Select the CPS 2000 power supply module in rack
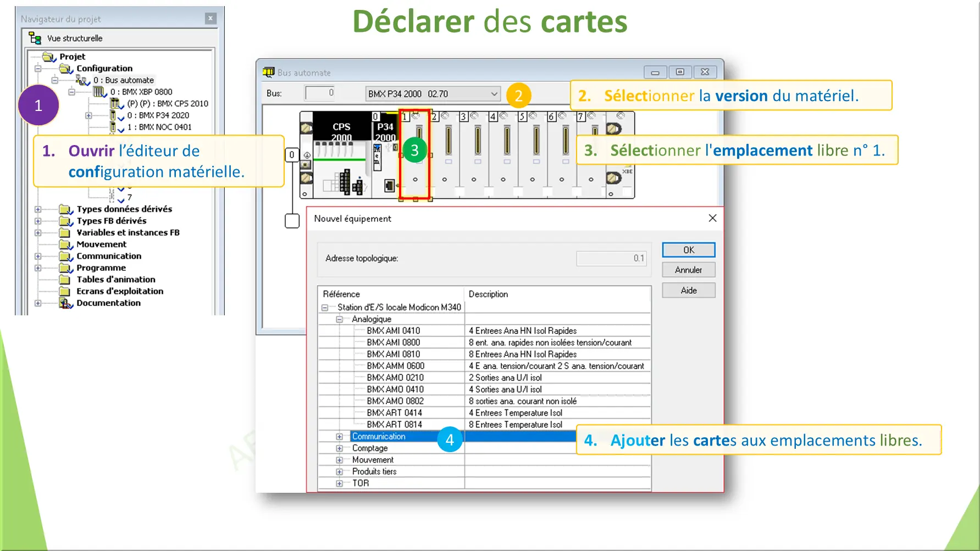Viewport: 980px width, 551px height. click(x=342, y=154)
